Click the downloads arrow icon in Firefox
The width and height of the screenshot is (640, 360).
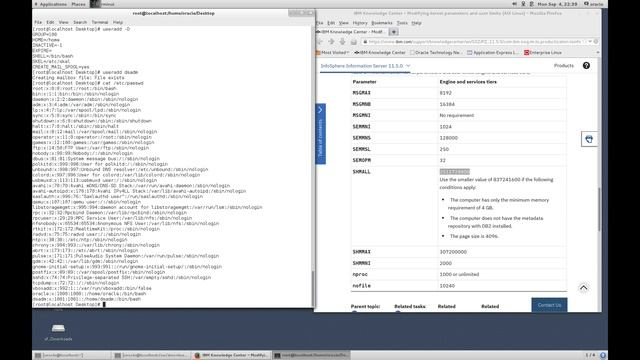342,42
